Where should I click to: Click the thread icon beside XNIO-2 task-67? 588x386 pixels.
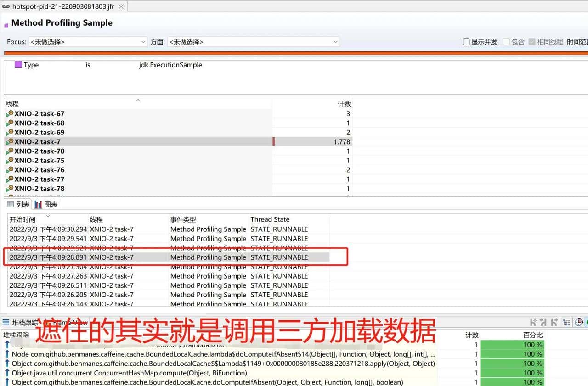click(10, 114)
